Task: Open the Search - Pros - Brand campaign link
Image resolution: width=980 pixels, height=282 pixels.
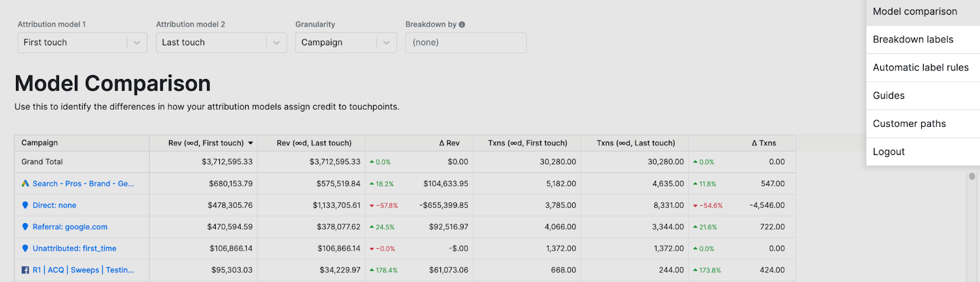Action: pos(83,183)
